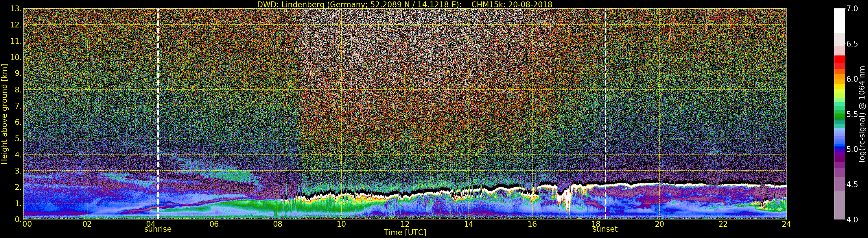Click the time axis tick '16'
The width and height of the screenshot is (868, 238).
[532, 224]
